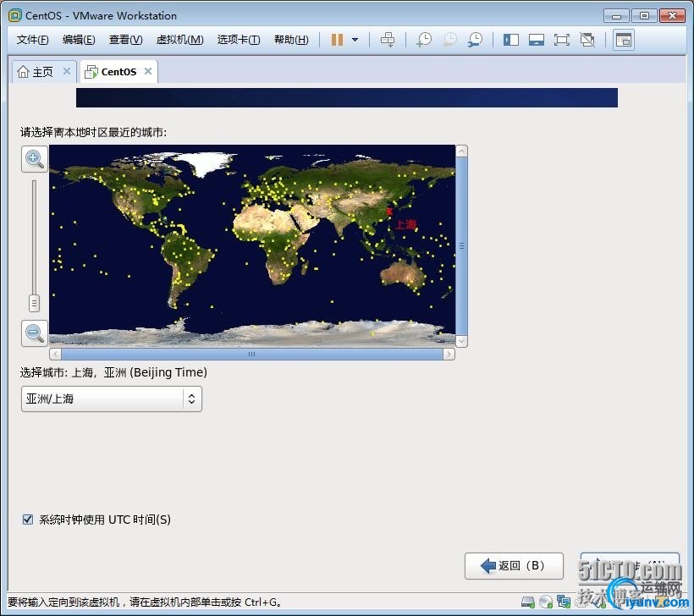The image size is (694, 616).
Task: Click the map's vertical scrollbar thumb
Action: (461, 246)
